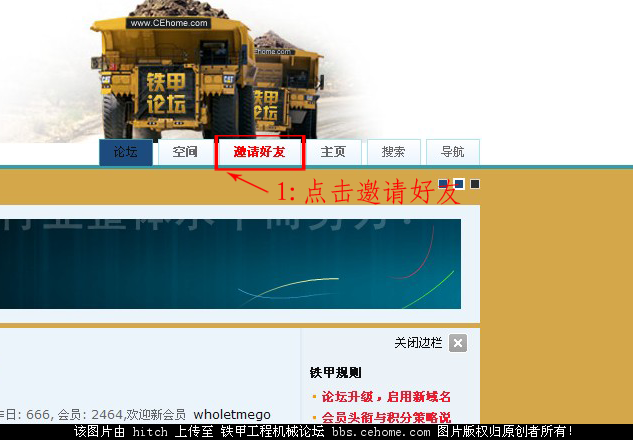Open the 论坛 navigation tab
633x440 pixels.
point(126,152)
